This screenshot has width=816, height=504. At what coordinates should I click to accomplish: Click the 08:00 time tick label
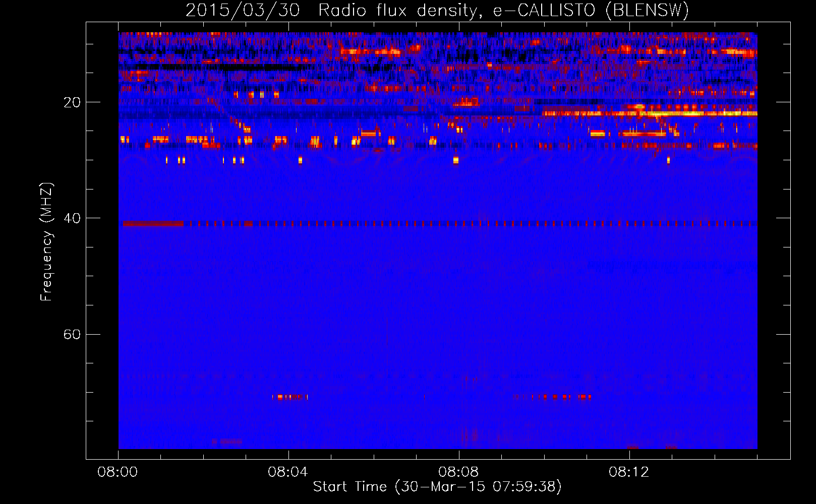pos(118,472)
